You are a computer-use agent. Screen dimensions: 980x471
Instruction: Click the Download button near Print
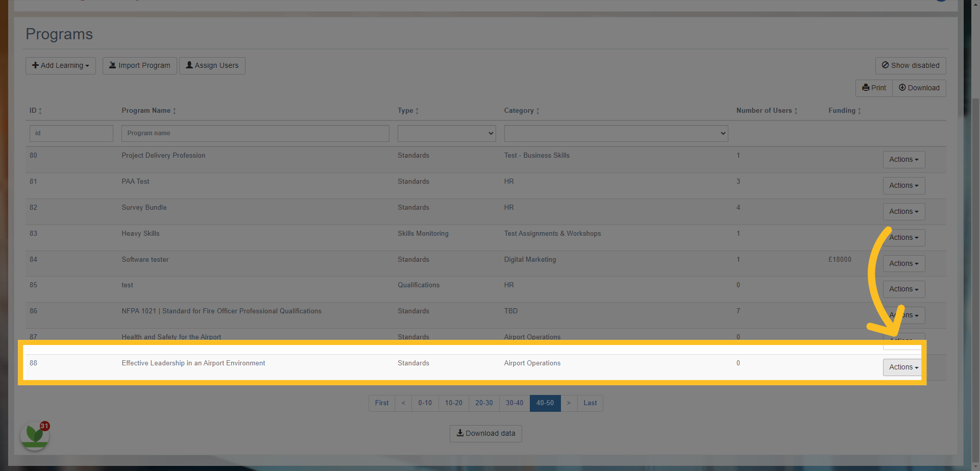(x=919, y=88)
